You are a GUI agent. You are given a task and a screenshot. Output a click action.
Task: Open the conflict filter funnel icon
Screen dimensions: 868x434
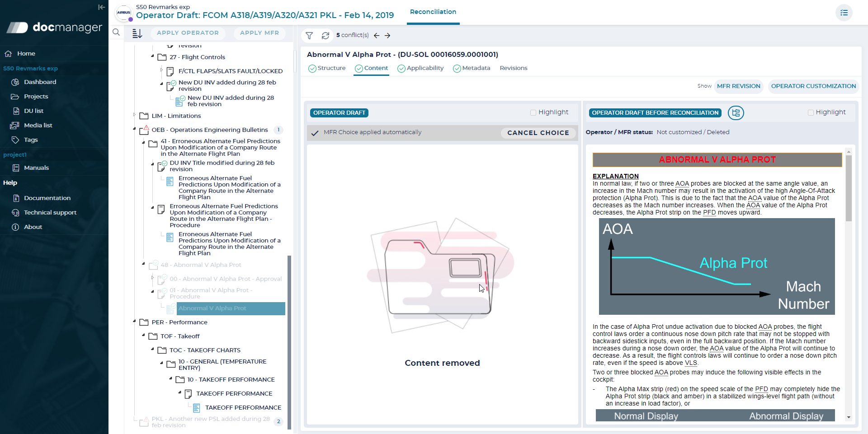pyautogui.click(x=309, y=35)
